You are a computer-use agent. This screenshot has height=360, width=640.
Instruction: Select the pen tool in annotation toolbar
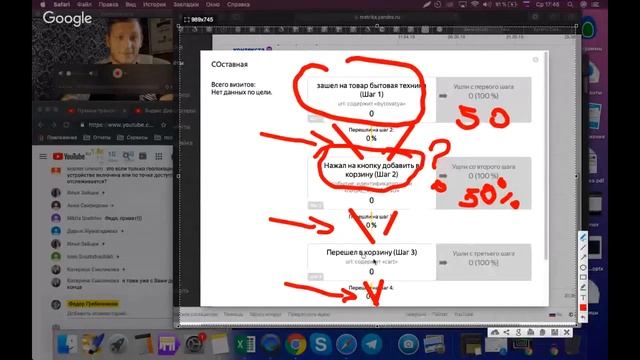pyautogui.click(x=583, y=238)
